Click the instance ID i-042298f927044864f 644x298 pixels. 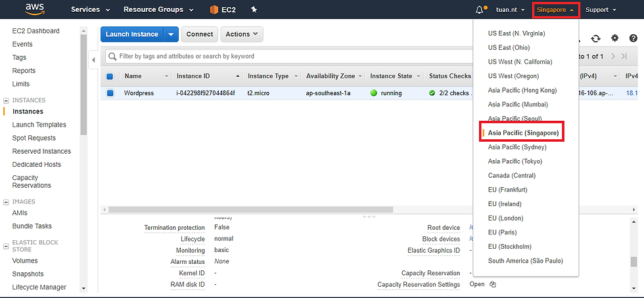205,93
